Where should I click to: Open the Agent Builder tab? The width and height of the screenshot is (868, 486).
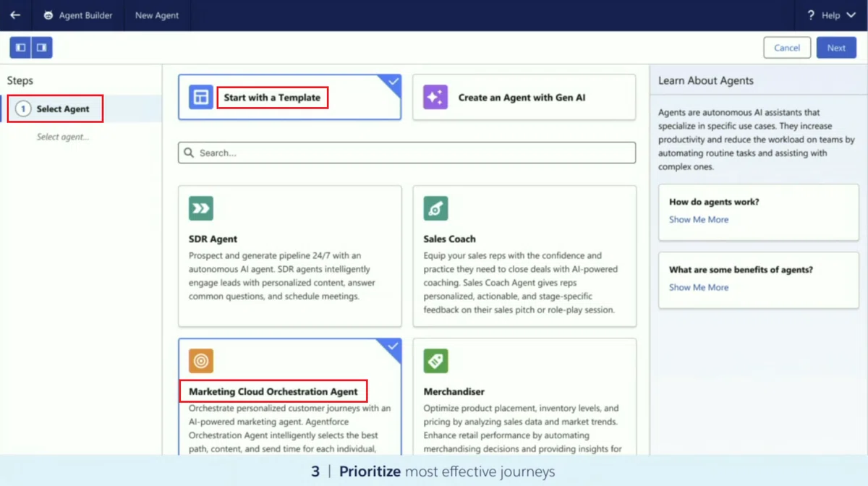pos(77,15)
